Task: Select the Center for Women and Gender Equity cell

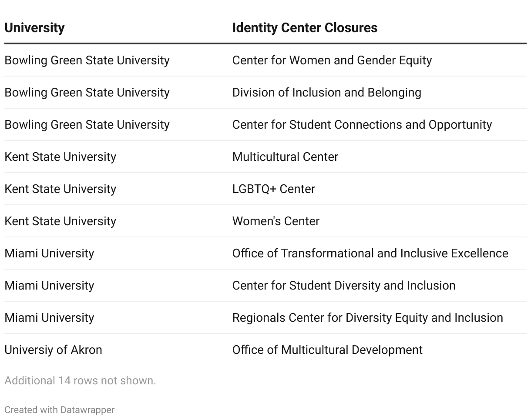Action: (332, 60)
